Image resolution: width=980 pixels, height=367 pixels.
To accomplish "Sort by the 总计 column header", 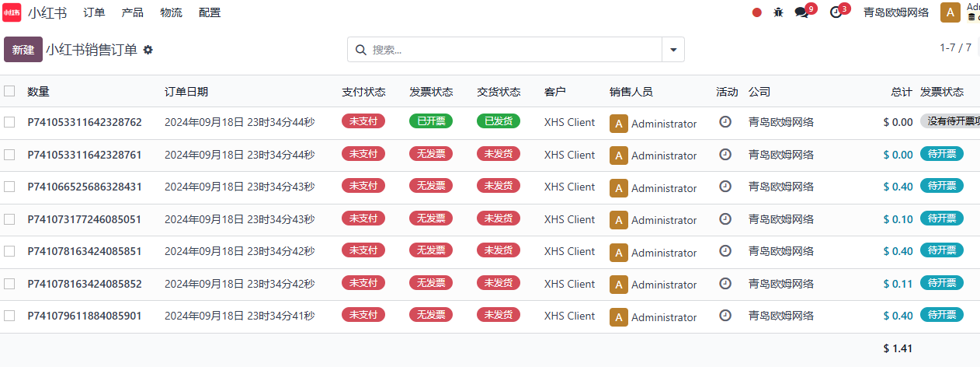I will coord(902,92).
